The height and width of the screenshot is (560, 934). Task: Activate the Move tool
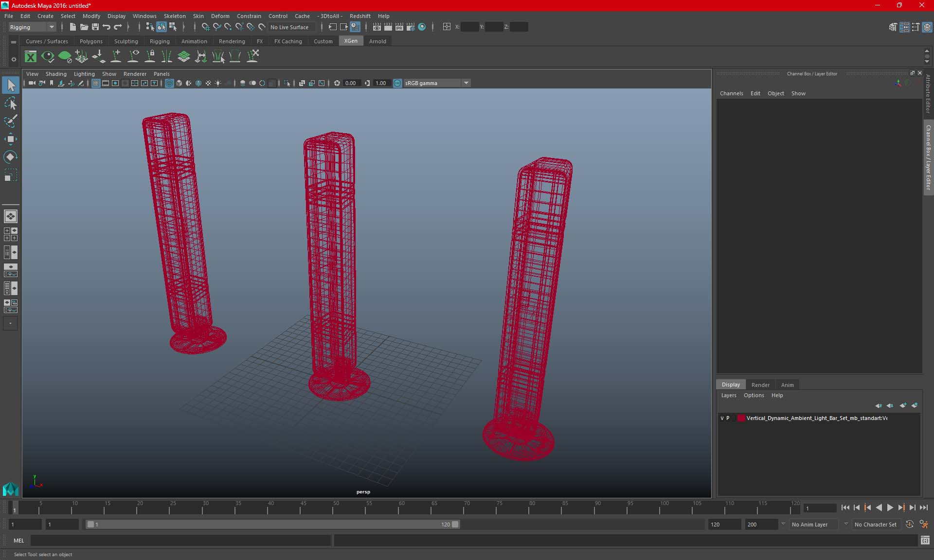click(x=11, y=139)
